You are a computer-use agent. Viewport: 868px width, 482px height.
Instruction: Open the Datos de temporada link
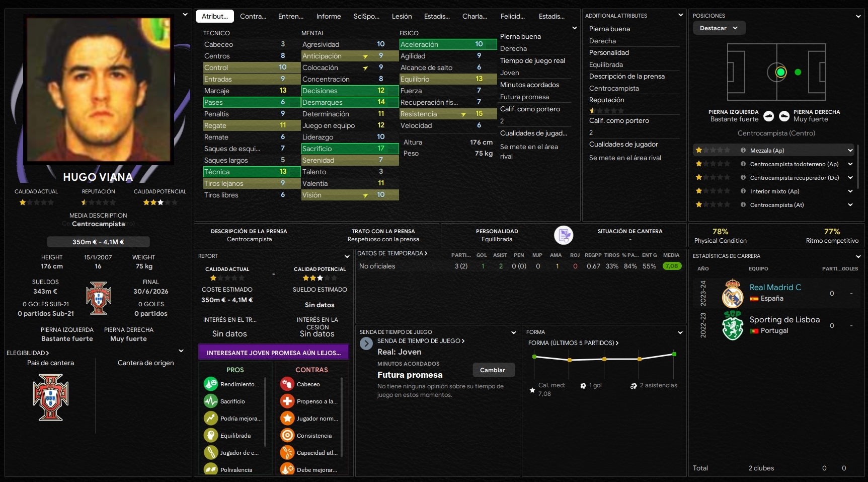pos(392,253)
